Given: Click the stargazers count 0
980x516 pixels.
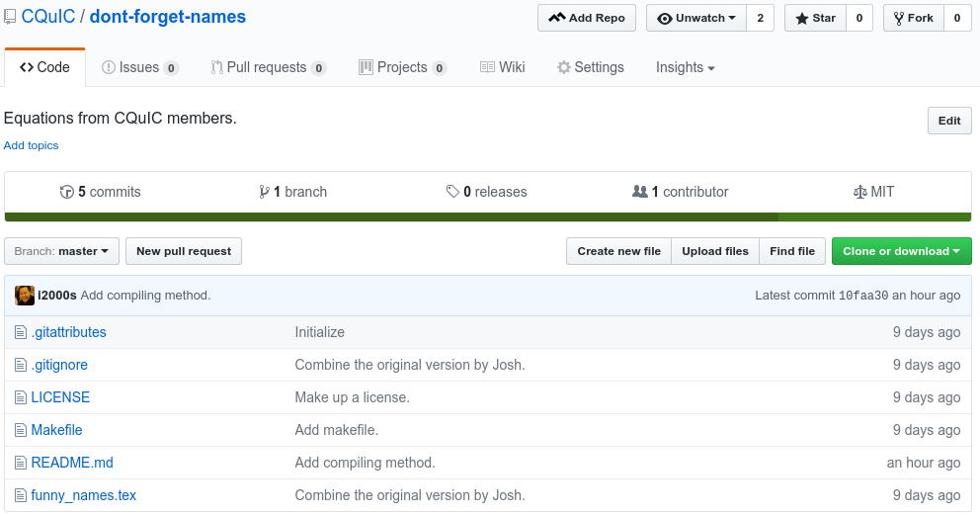Looking at the screenshot, I should click(859, 18).
